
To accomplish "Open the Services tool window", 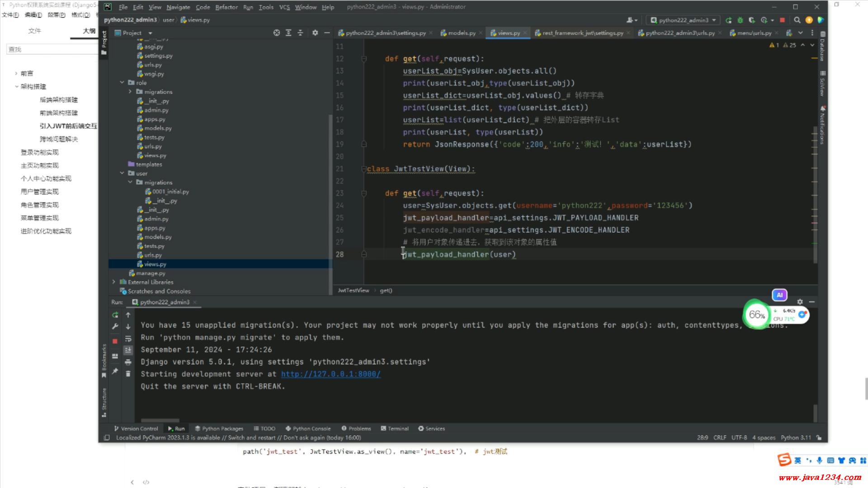I will (432, 428).
